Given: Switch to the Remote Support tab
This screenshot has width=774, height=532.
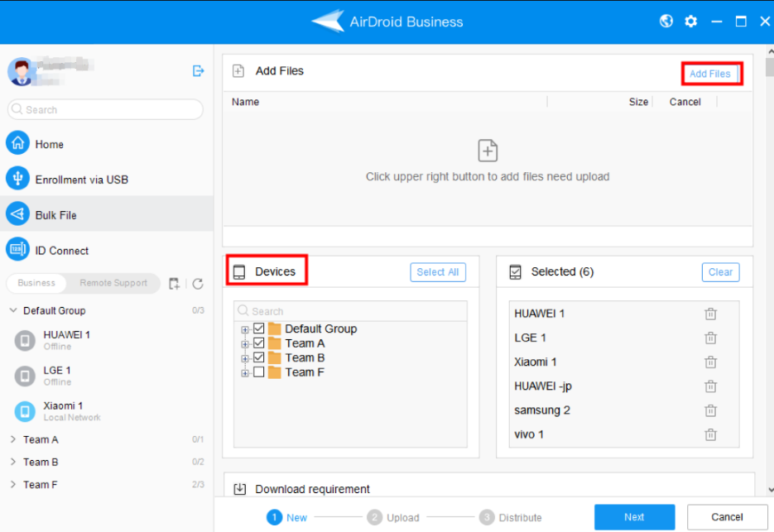Looking at the screenshot, I should click(113, 283).
